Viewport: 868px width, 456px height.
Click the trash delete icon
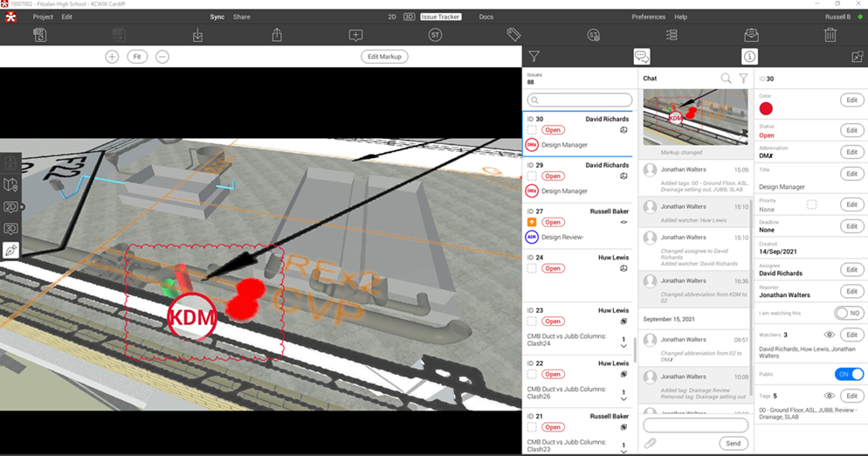(x=830, y=35)
